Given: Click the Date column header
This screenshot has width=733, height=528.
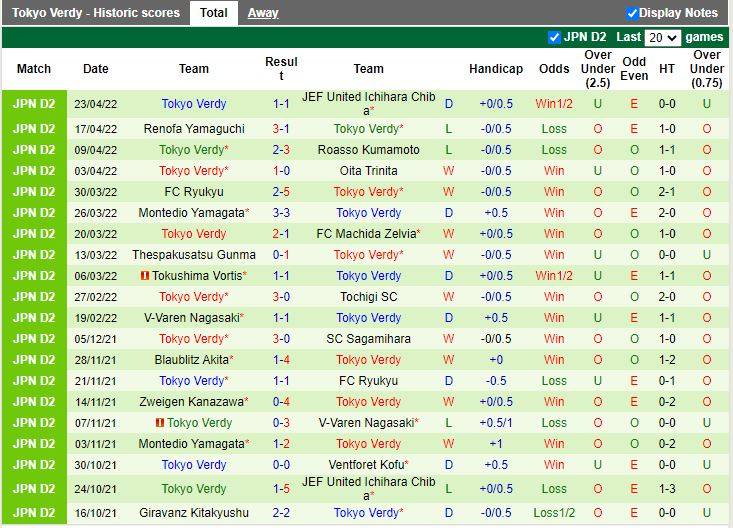Looking at the screenshot, I should point(95,69).
